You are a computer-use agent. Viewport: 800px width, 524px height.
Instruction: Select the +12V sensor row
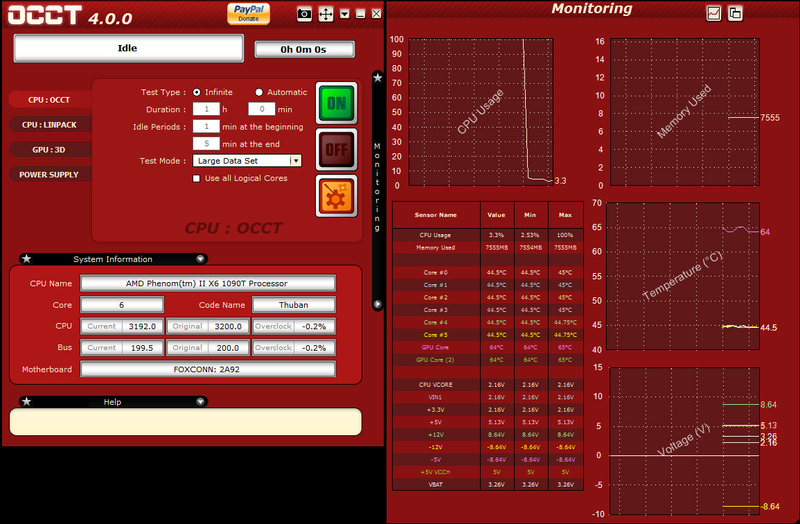tap(488, 435)
